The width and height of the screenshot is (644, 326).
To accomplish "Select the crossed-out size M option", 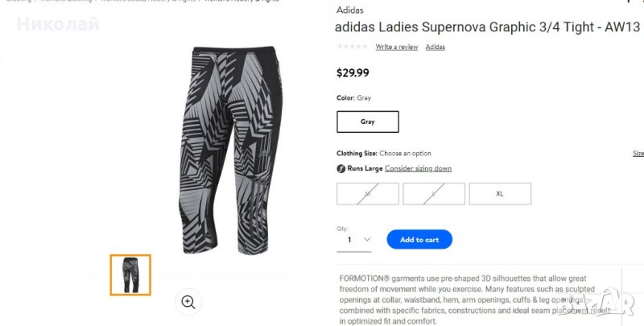I will pyautogui.click(x=368, y=194).
